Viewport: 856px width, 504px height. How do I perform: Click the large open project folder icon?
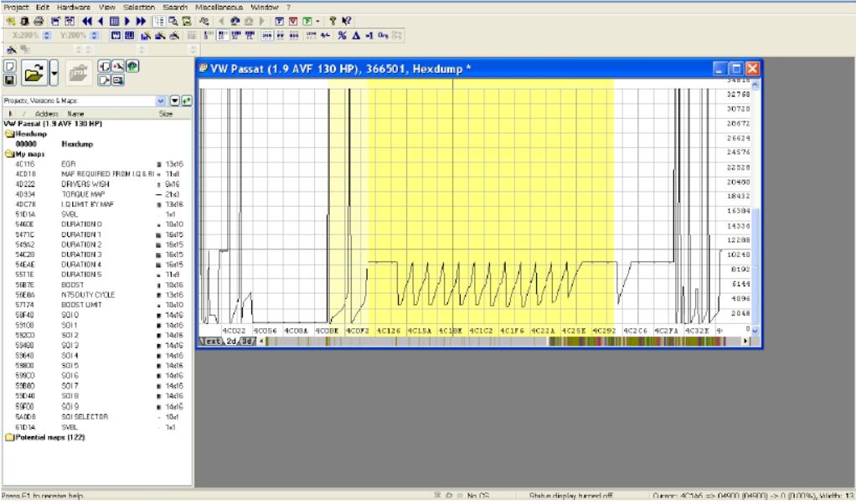(x=33, y=74)
